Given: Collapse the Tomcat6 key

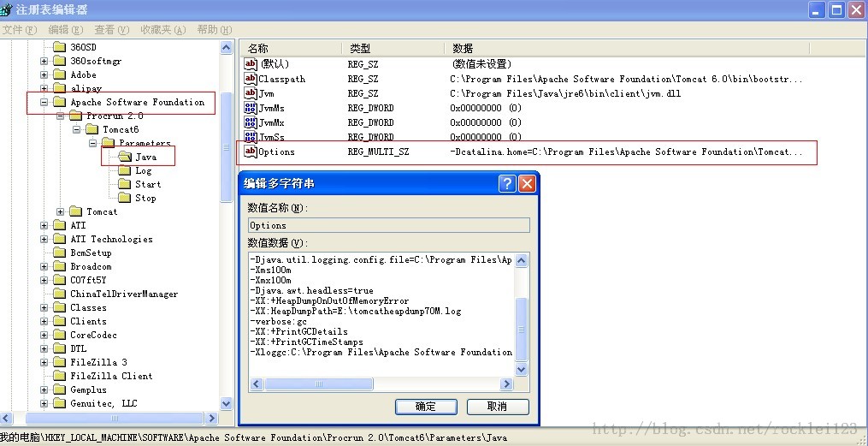Looking at the screenshot, I should pyautogui.click(x=76, y=129).
